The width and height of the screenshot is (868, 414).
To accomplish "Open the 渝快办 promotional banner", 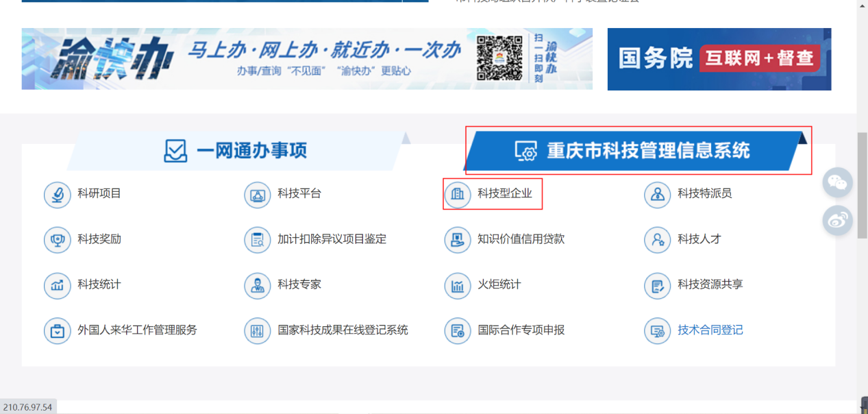I will click(274, 59).
